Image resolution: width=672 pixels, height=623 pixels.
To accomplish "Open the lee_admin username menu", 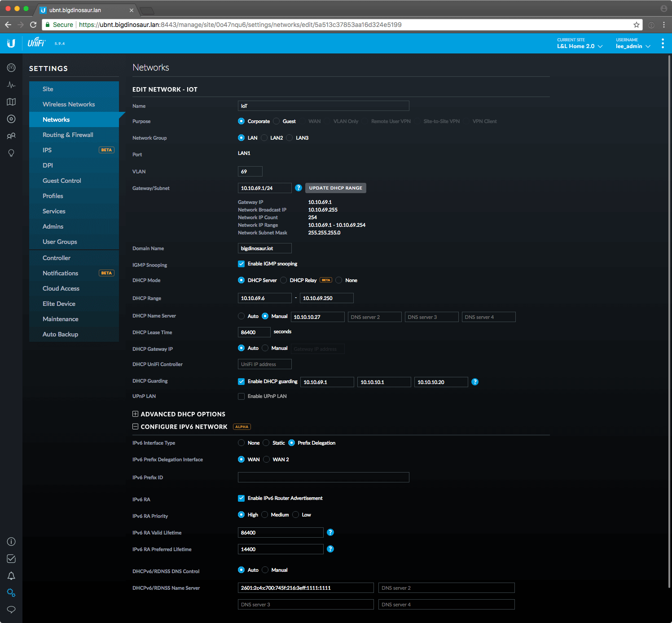I will (x=633, y=46).
